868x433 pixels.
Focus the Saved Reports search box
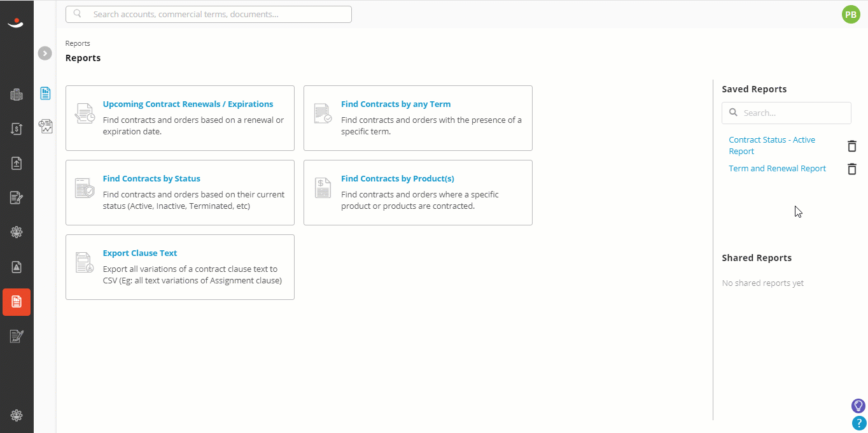(x=787, y=113)
